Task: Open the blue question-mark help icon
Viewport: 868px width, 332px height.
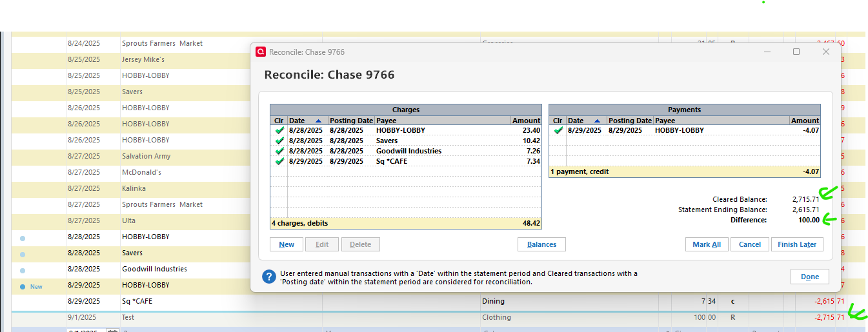Action: tap(269, 277)
